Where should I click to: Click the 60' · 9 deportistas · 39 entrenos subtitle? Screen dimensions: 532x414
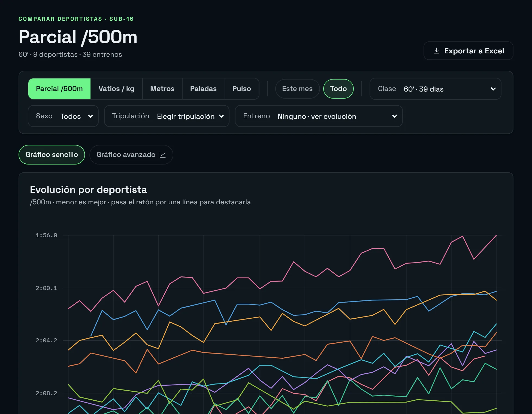pyautogui.click(x=70, y=54)
